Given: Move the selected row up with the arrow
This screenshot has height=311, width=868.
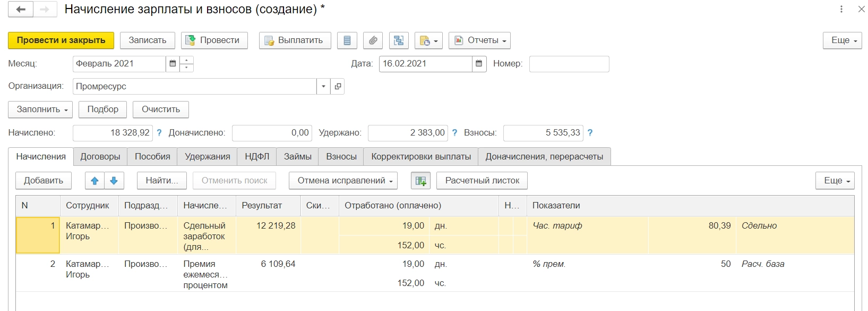Looking at the screenshot, I should [95, 181].
